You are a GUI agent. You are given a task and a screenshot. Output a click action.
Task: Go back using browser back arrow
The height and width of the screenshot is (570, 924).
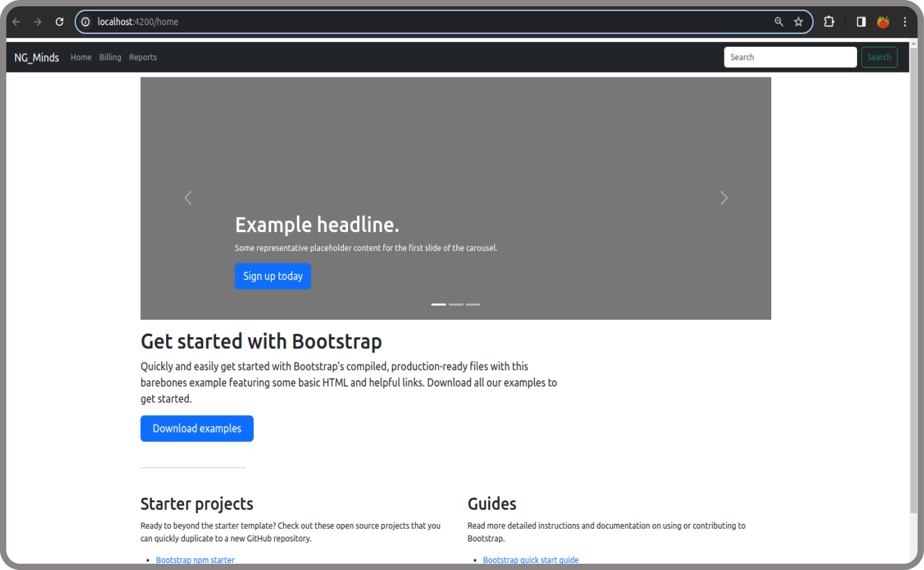pyautogui.click(x=16, y=22)
